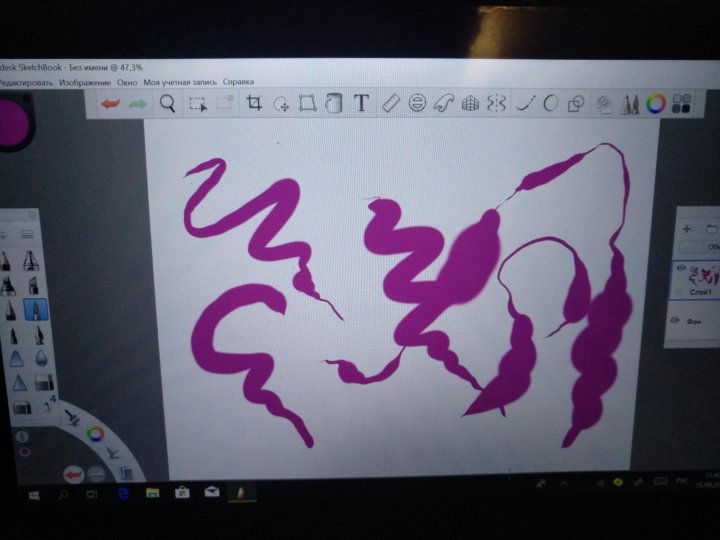Image resolution: width=720 pixels, height=540 pixels.
Task: Choose the Crop tool in toolbar
Action: pyautogui.click(x=254, y=103)
